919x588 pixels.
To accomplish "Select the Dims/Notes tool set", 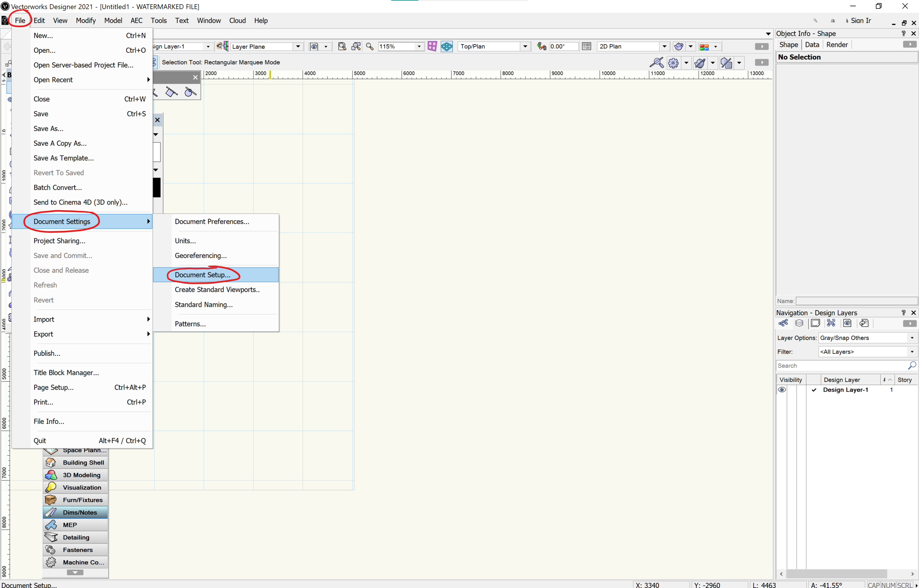I will coord(75,512).
